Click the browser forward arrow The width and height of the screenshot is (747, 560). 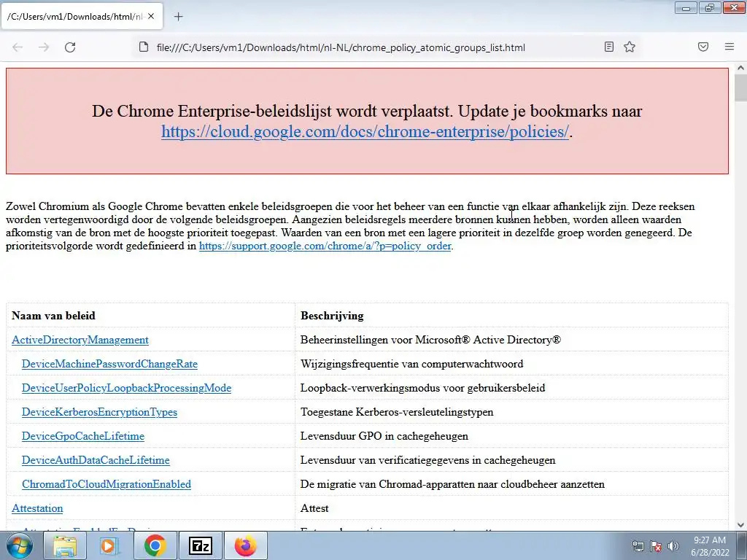pyautogui.click(x=44, y=47)
